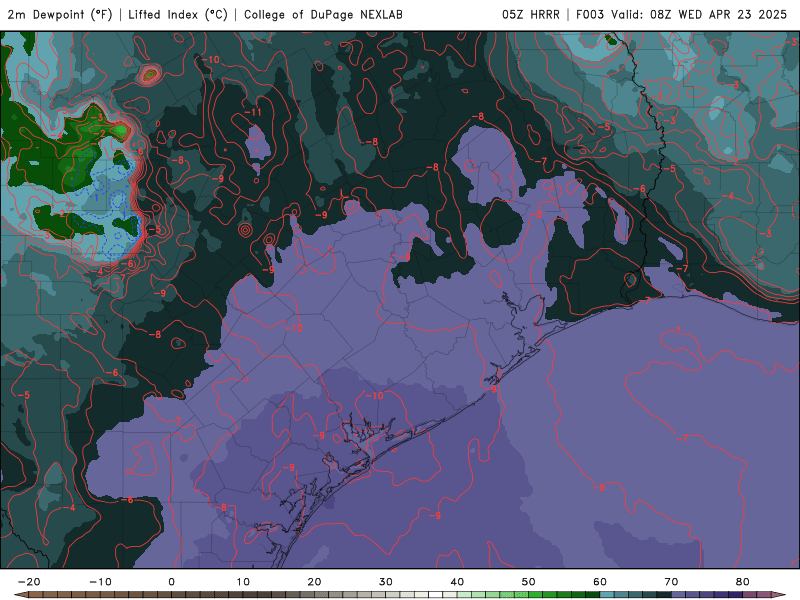The image size is (800, 600).
Task: Click the "05Z HRRR" model run label
Action: [531, 14]
